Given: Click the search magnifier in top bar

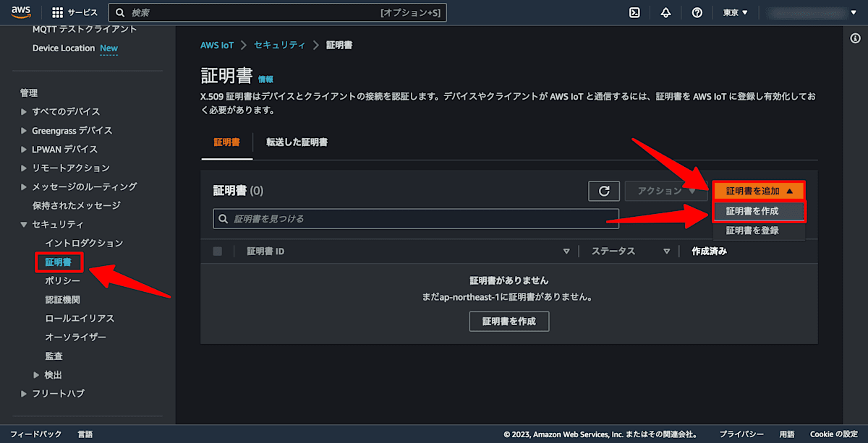Looking at the screenshot, I should pyautogui.click(x=120, y=12).
